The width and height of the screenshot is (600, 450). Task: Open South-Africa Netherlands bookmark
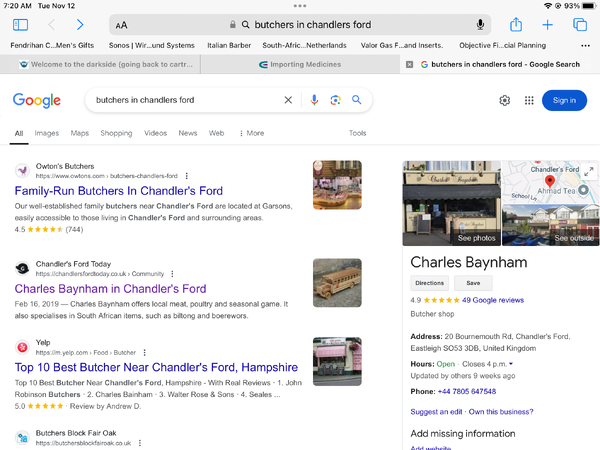[304, 46]
